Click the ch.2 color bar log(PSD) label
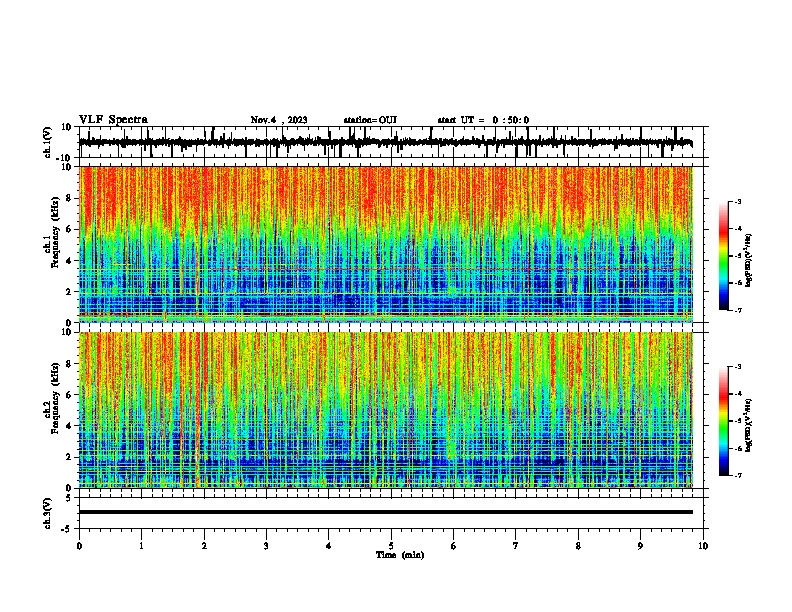 [749, 425]
